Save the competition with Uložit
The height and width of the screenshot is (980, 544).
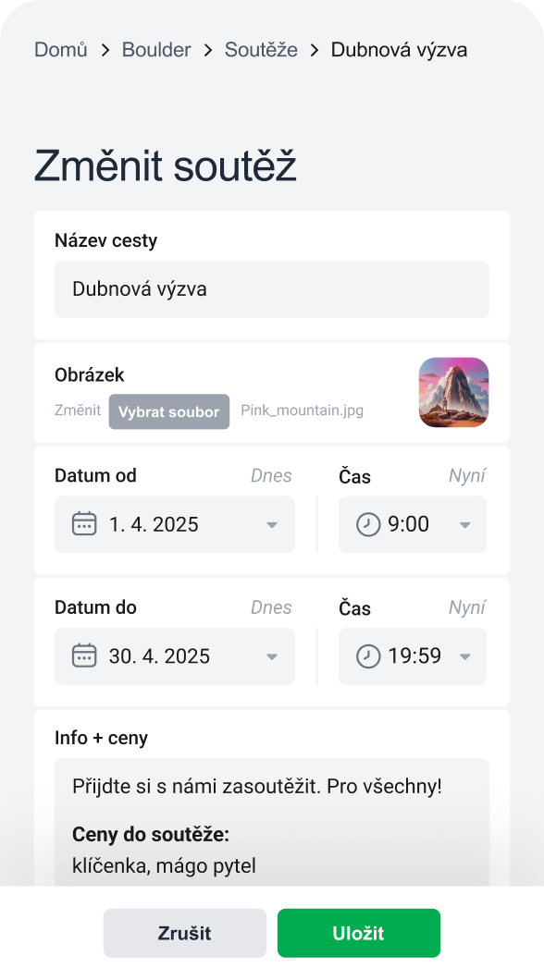coord(359,933)
